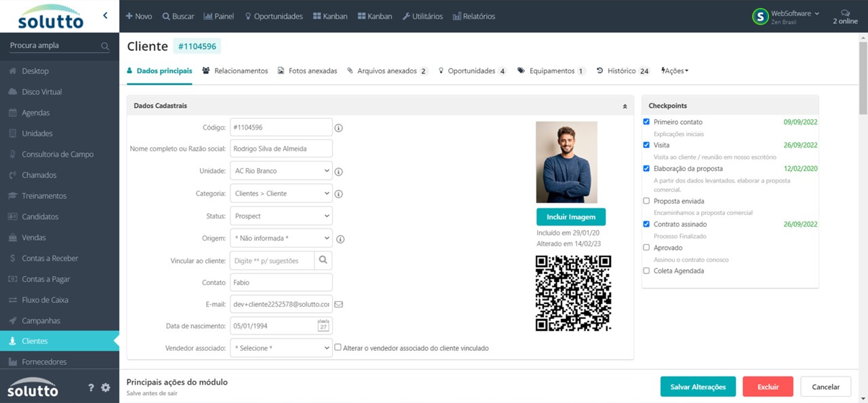Click the page vertical scrollbar
Viewport: 868px width, 403px height.
point(863,78)
